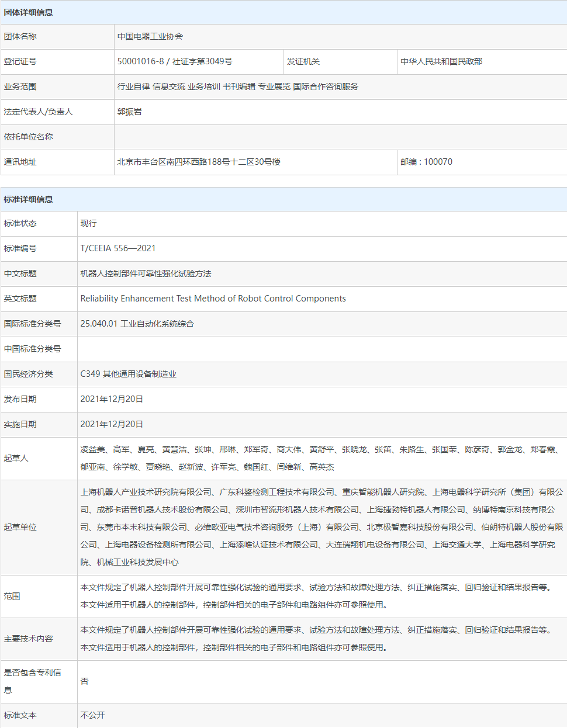Viewport: 567px width, 728px height.
Task: Select the standard text value 不公开
Action: click(92, 715)
